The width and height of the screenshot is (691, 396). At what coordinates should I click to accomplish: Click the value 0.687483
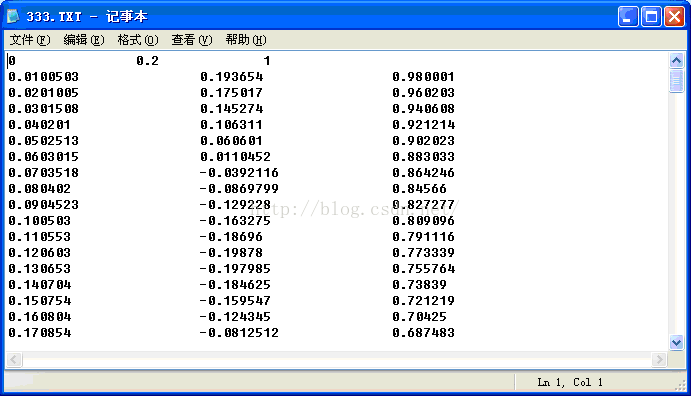[424, 333]
